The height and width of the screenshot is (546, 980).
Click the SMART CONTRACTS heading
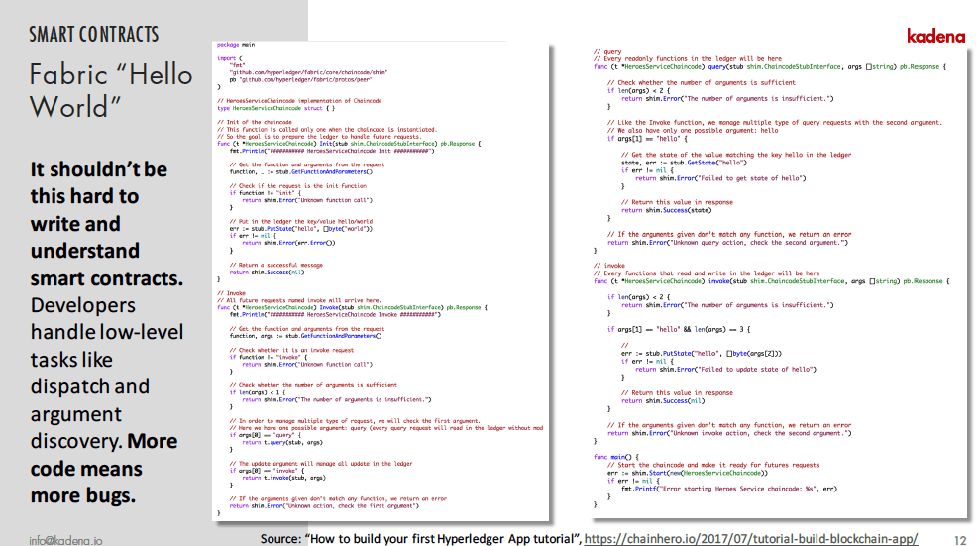[x=94, y=35]
